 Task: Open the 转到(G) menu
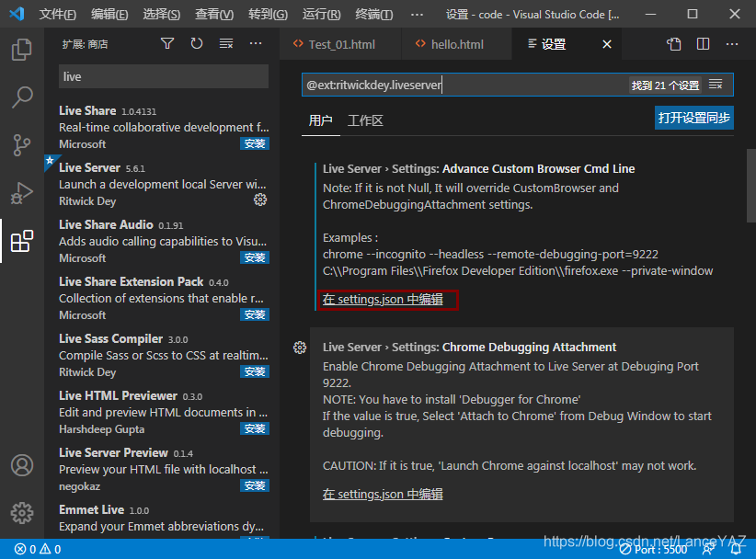(x=268, y=15)
